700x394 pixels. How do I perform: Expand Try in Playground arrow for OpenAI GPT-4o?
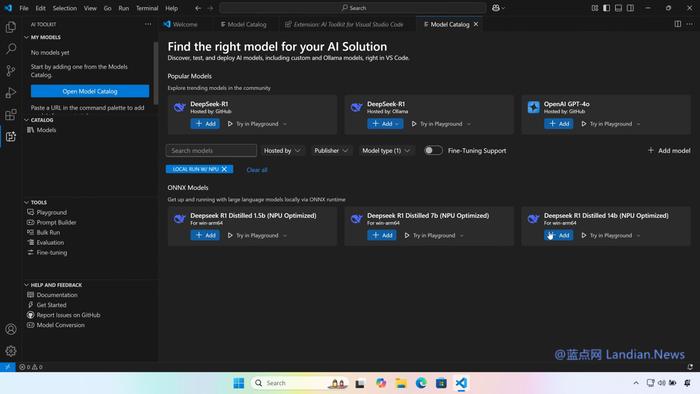[x=639, y=124]
